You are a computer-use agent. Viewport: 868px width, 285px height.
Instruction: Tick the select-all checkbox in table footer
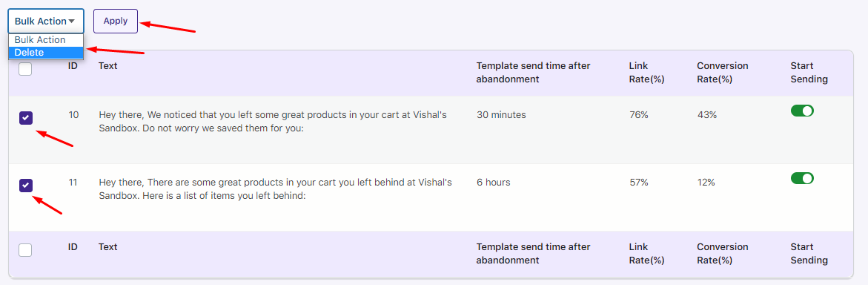(x=25, y=250)
